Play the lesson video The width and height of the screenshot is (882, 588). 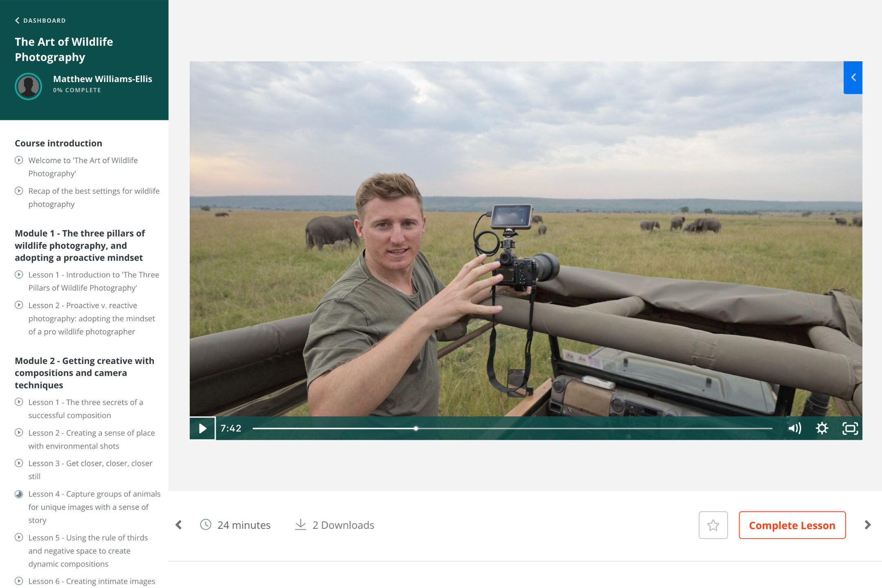pyautogui.click(x=203, y=428)
